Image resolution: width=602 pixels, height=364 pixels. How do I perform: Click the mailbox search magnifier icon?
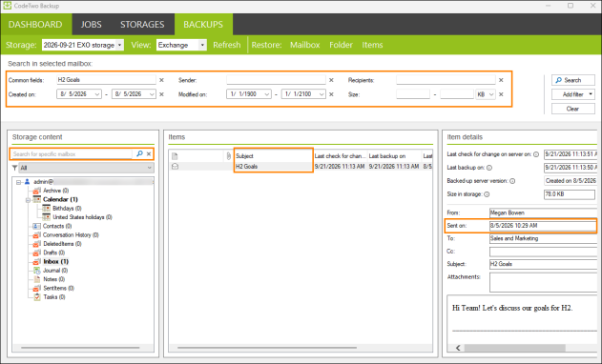[x=139, y=153]
